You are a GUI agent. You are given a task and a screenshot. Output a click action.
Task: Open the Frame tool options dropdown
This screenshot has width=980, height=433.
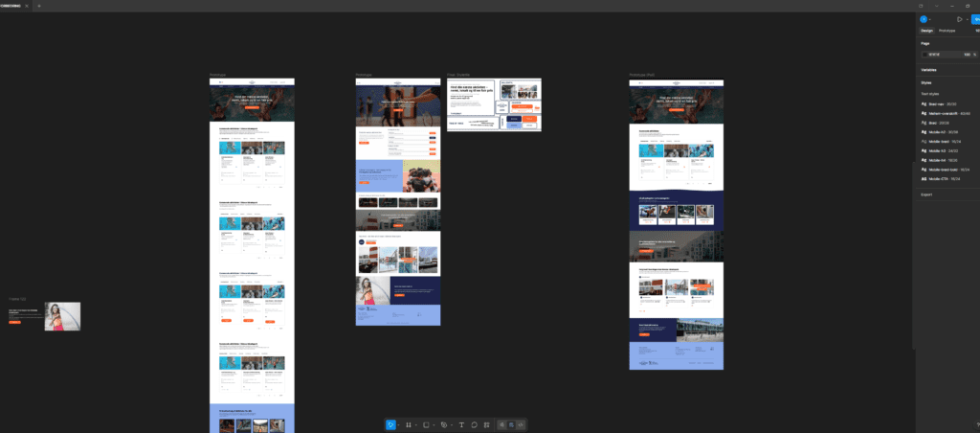415,425
